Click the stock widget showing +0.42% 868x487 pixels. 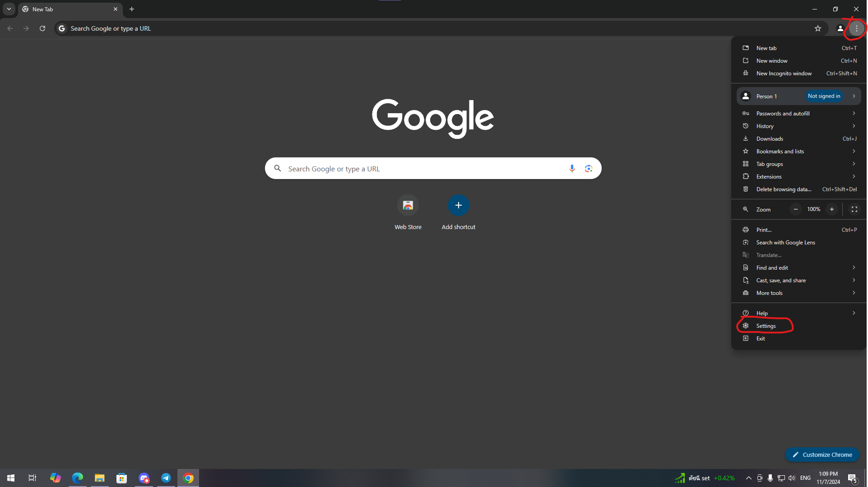(x=706, y=478)
